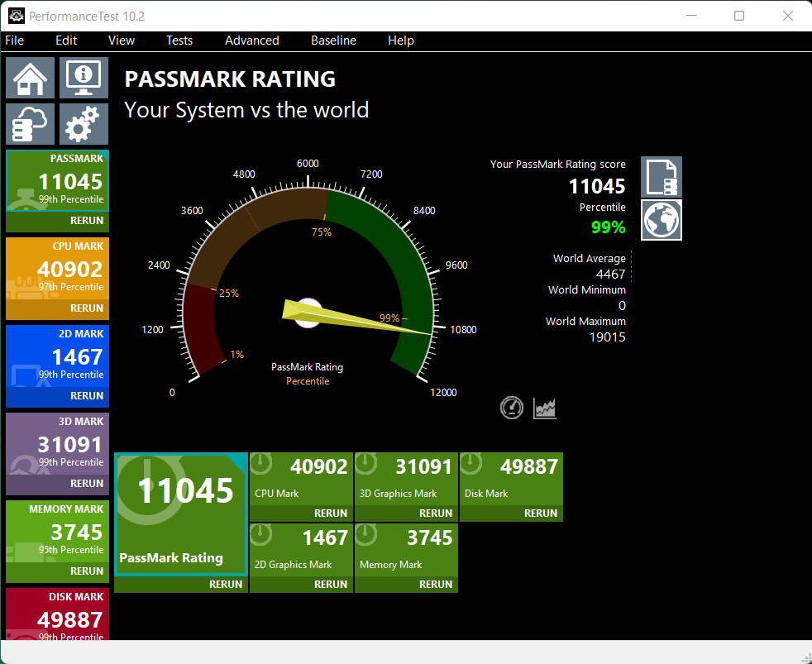Rerun the Disk Mark tile test
Image resolution: width=812 pixels, height=664 pixels.
tap(540, 513)
